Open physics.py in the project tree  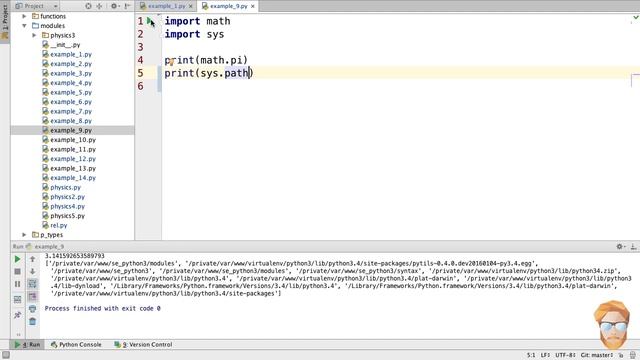pyautogui.click(x=62, y=187)
